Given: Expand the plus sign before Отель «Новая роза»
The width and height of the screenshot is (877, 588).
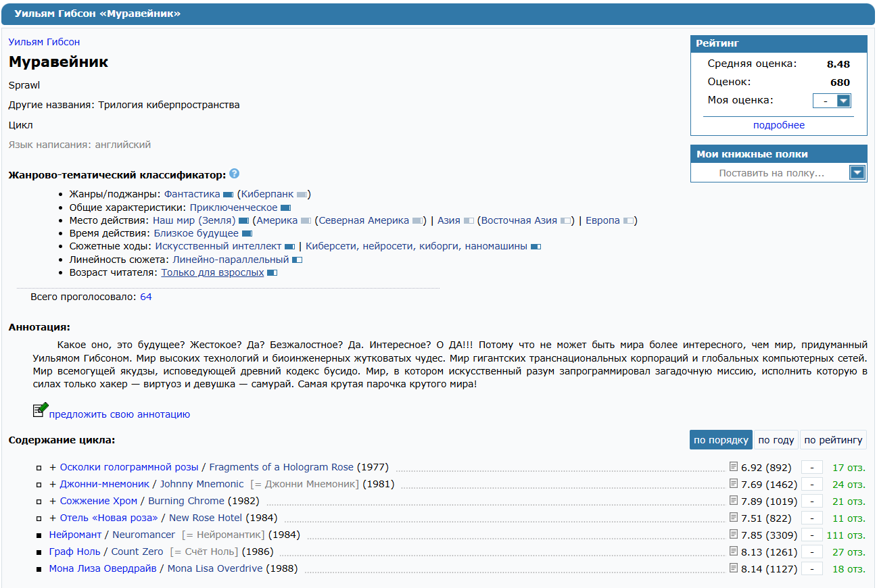Looking at the screenshot, I should (53, 518).
